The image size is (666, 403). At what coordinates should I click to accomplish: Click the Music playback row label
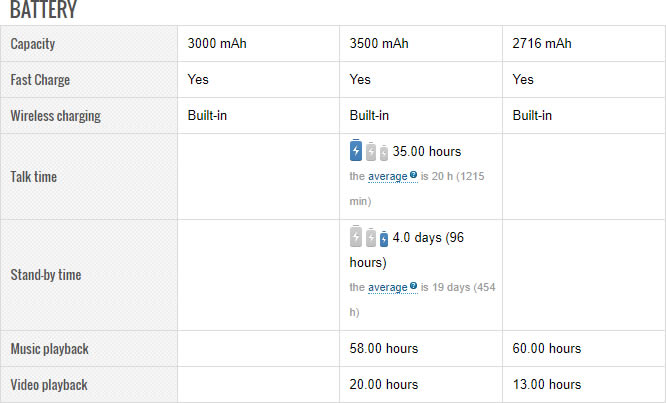(x=50, y=349)
